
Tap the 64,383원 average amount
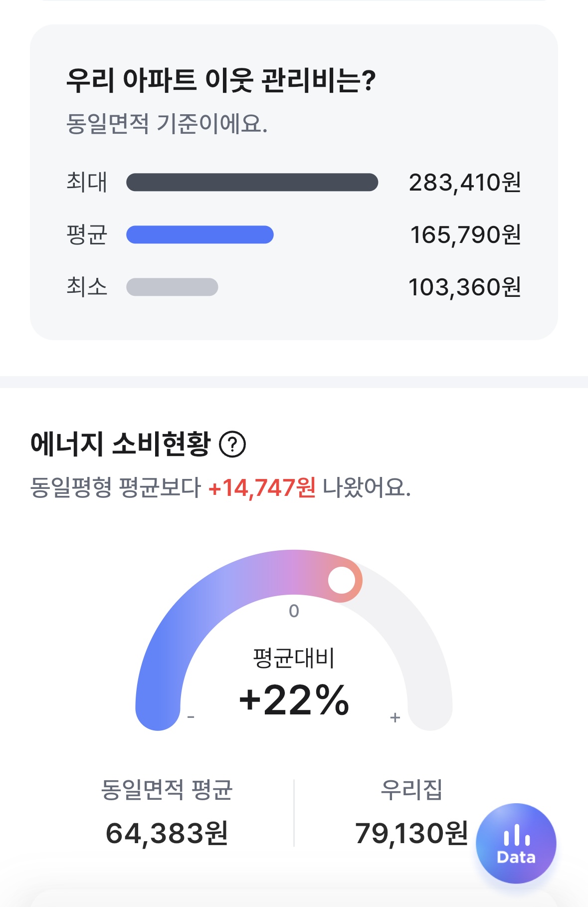(x=167, y=833)
